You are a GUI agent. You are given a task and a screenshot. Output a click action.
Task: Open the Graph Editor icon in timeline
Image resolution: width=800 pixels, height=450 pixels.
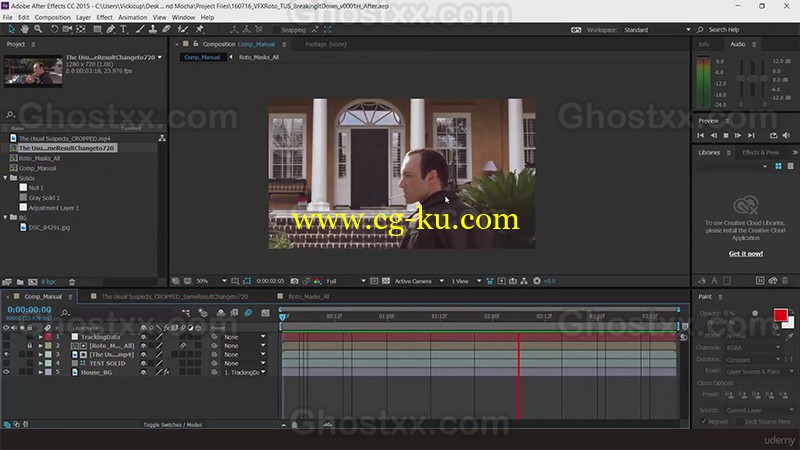(x=265, y=313)
